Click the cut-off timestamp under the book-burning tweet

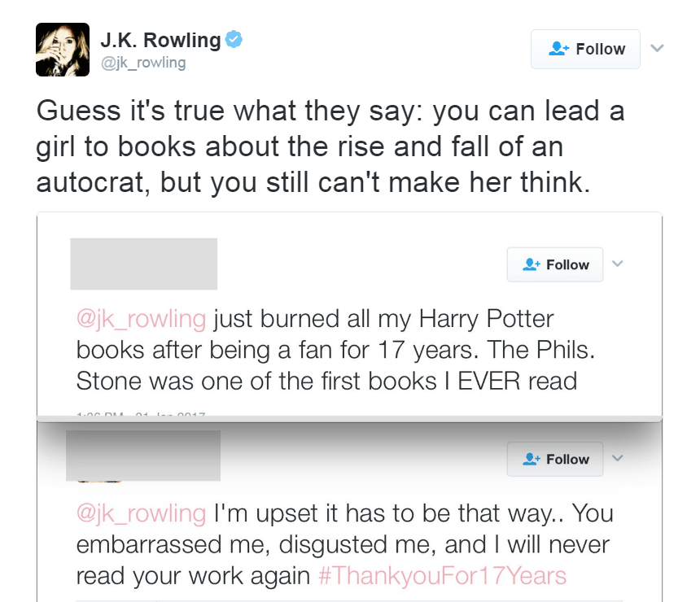[140, 416]
